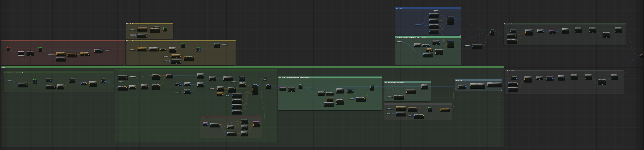Select the Density Filter node

[x=72, y=80]
